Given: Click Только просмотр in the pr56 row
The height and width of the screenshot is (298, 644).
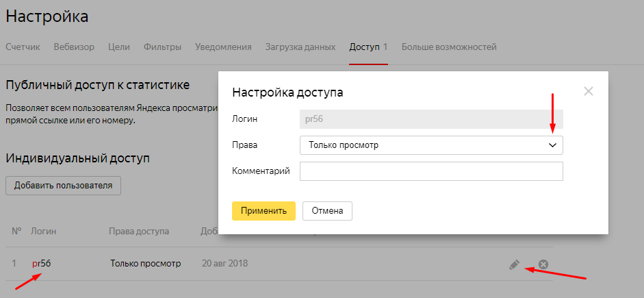Looking at the screenshot, I should click(145, 264).
